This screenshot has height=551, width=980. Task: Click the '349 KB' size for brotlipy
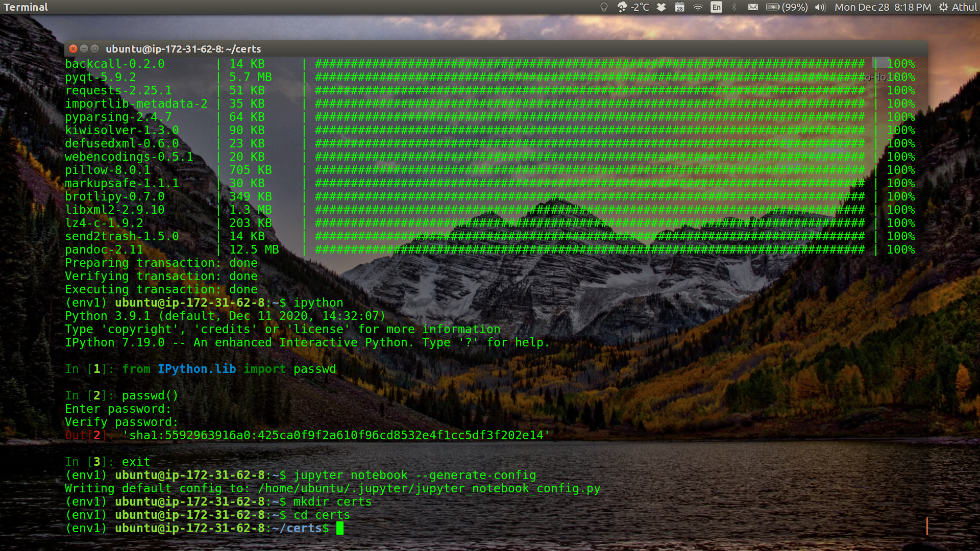coord(251,196)
